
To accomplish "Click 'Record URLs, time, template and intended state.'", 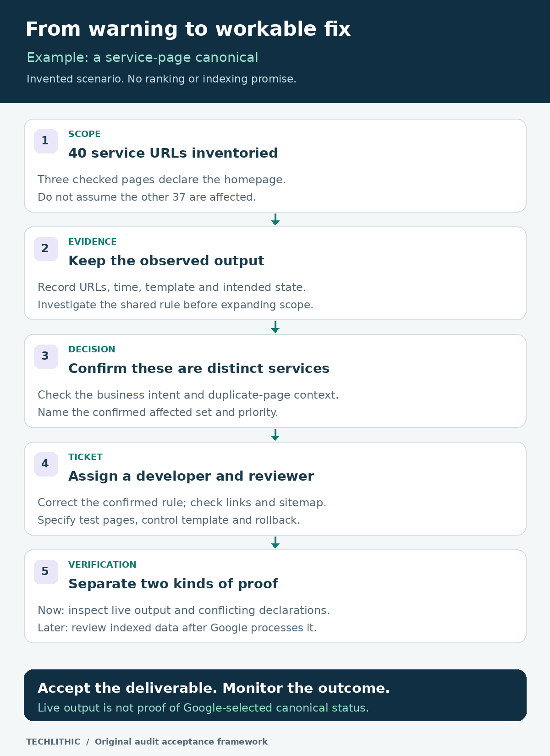I will click(x=172, y=287).
